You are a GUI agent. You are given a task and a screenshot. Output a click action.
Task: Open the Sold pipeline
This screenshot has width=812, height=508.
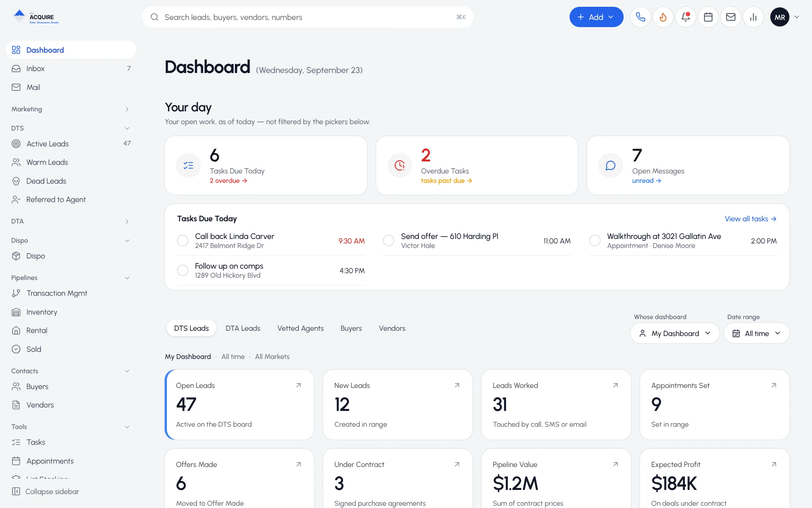71,349
